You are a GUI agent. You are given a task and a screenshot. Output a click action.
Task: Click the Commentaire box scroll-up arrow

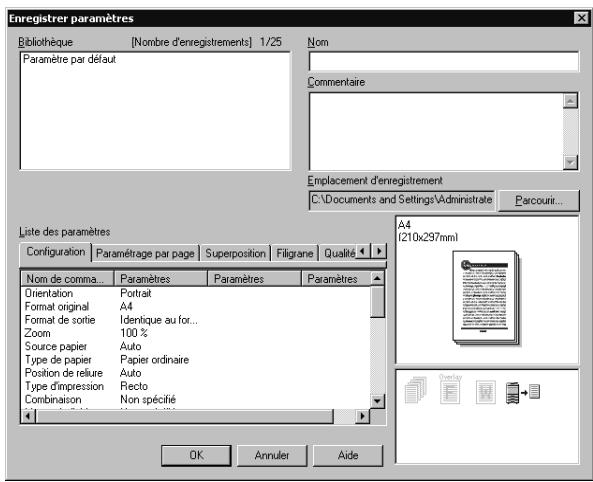(570, 101)
